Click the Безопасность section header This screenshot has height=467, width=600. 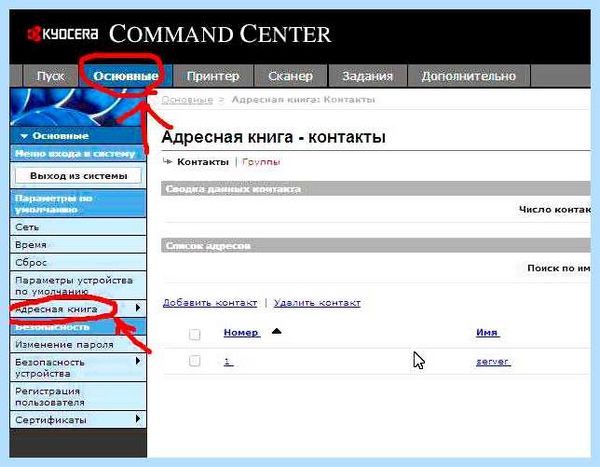[78, 327]
